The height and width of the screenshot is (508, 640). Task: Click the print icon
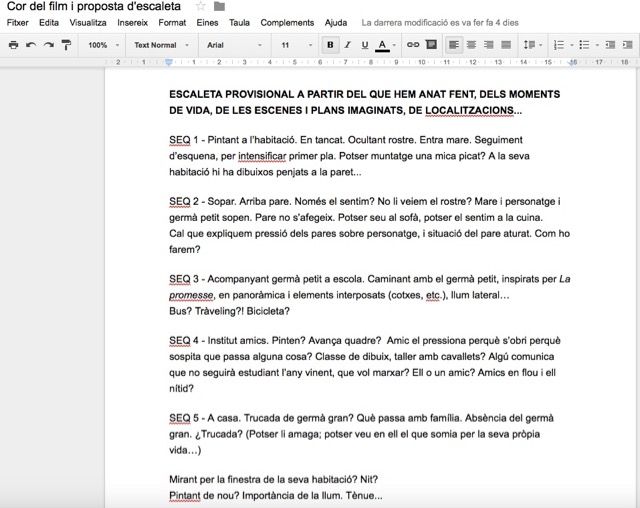[x=13, y=45]
